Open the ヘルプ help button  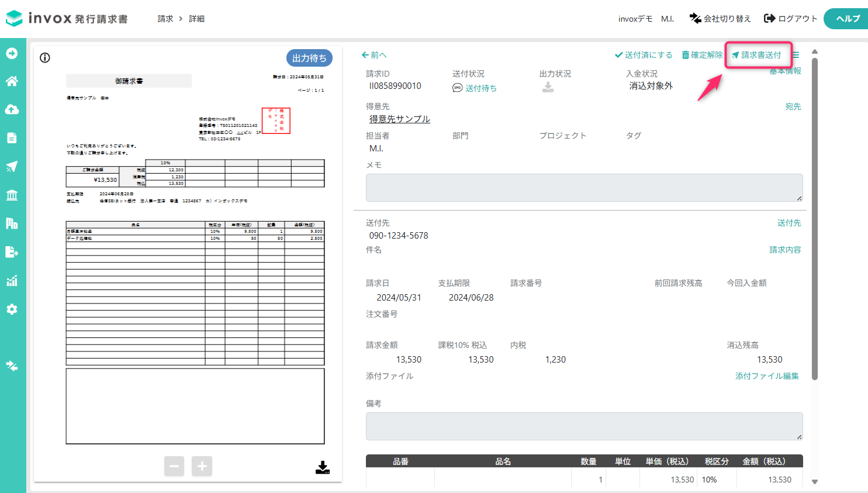pos(847,19)
